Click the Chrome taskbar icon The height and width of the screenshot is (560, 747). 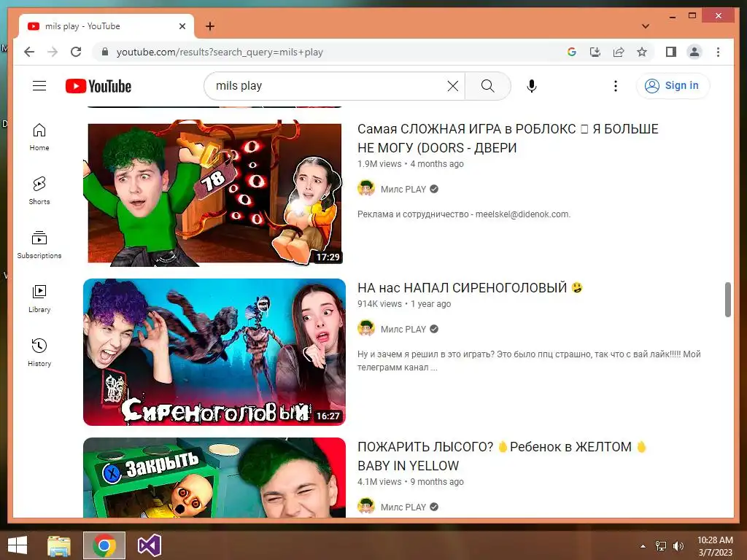click(104, 545)
